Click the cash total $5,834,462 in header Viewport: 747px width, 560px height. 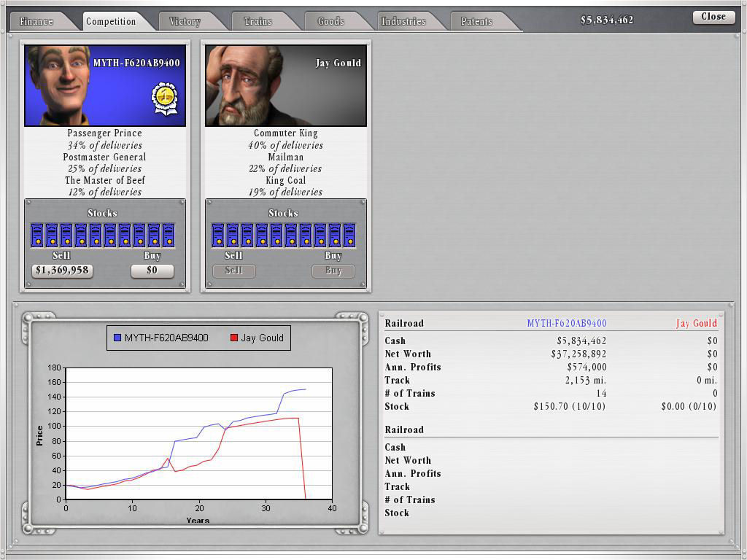point(606,20)
